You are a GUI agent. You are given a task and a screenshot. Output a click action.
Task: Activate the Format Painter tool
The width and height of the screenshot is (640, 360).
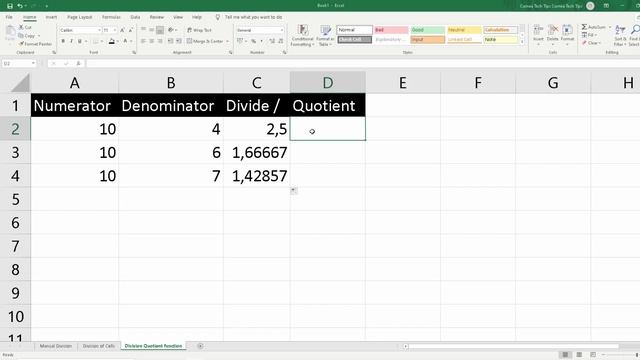[x=35, y=44]
